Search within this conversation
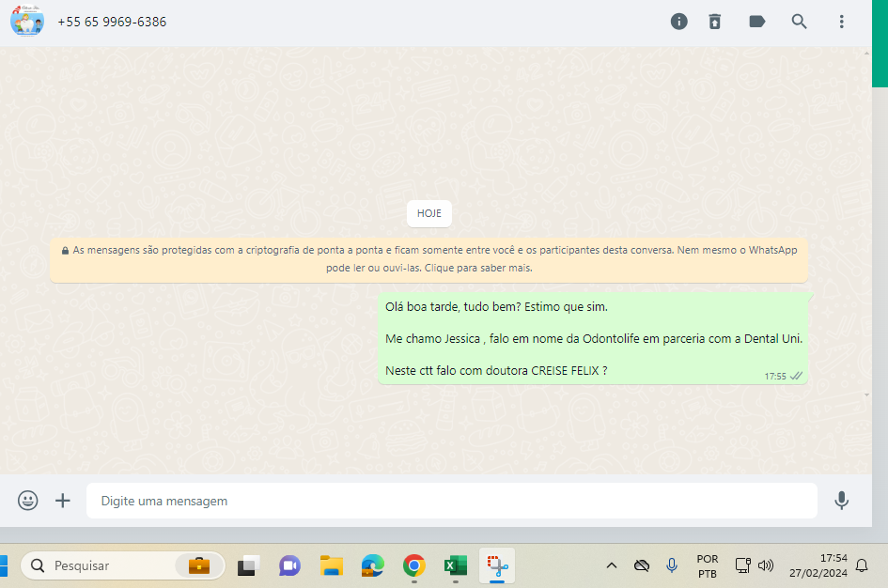 [799, 22]
